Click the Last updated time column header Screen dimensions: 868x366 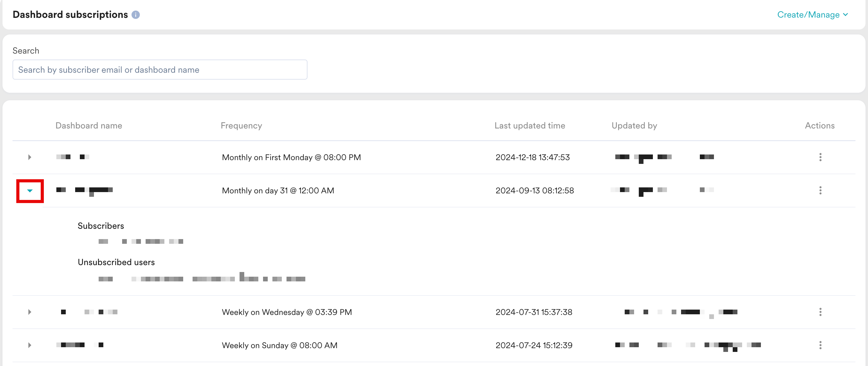(530, 126)
